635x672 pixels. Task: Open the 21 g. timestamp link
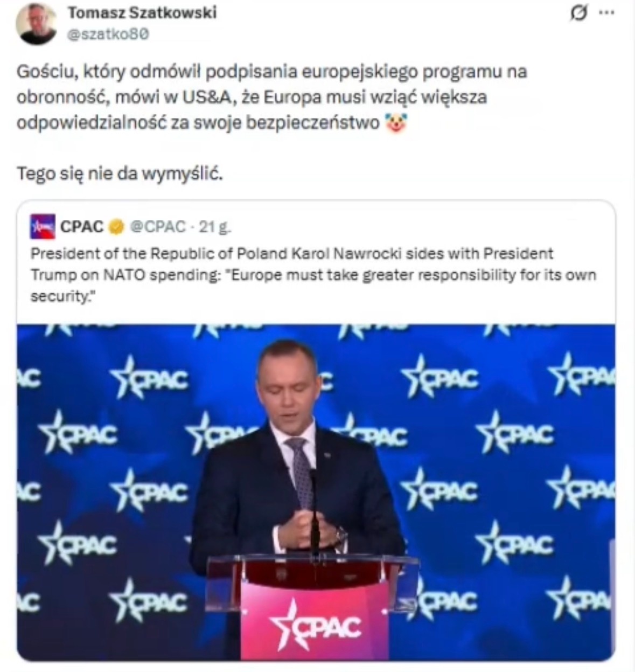click(214, 227)
